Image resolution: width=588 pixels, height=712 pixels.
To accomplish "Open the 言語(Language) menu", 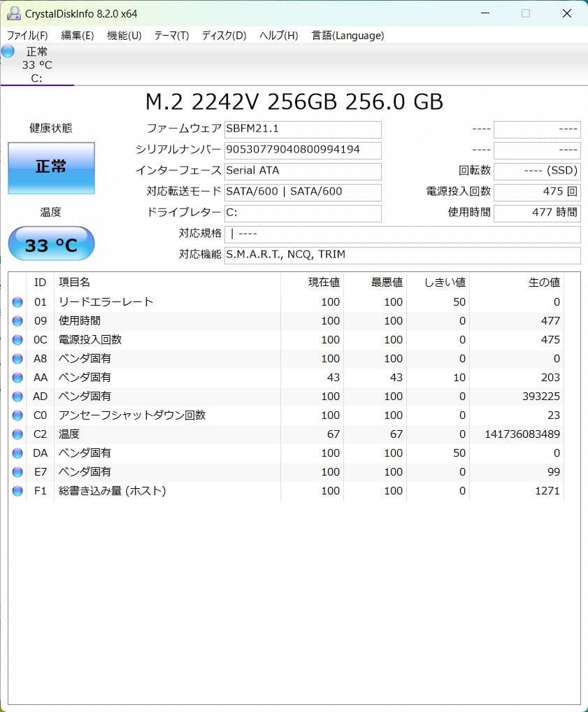I will coord(347,36).
